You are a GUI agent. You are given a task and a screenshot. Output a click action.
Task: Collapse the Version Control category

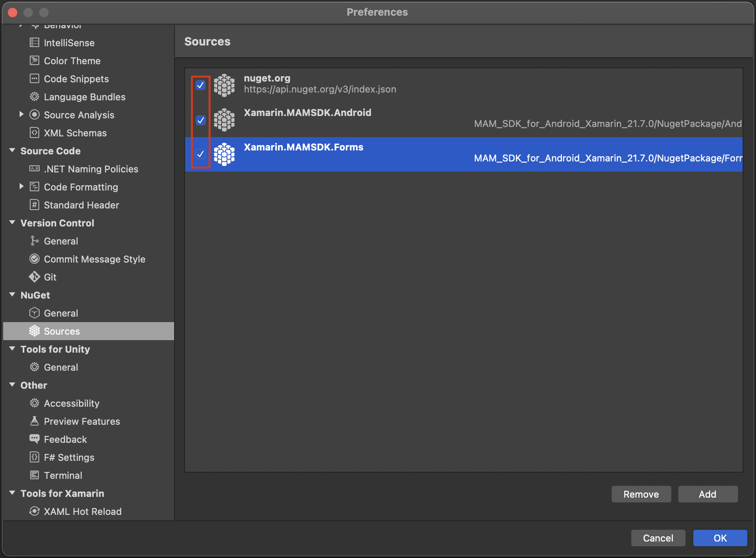pos(12,223)
